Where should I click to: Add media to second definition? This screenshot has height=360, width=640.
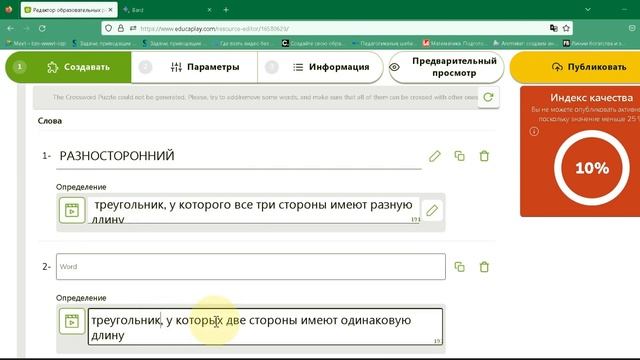coord(72,321)
